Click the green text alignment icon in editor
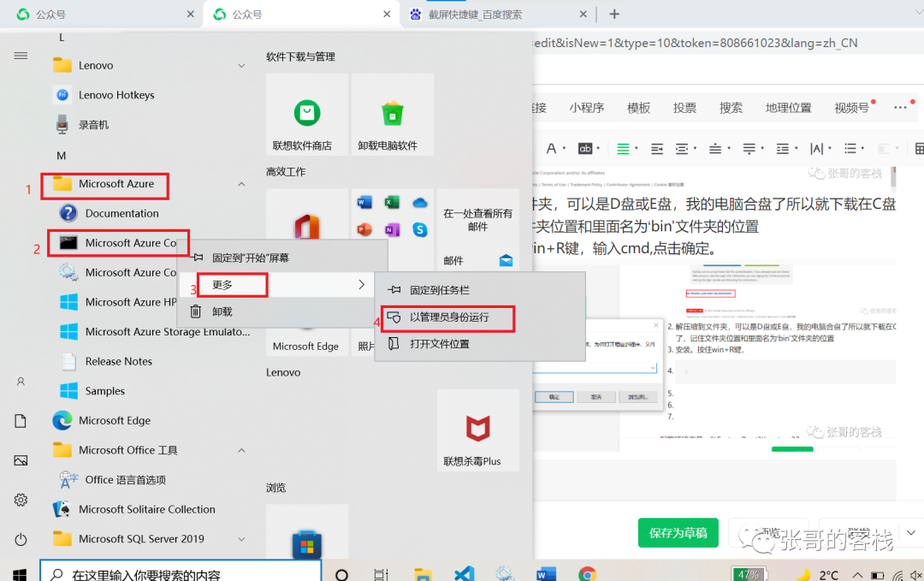 [623, 149]
